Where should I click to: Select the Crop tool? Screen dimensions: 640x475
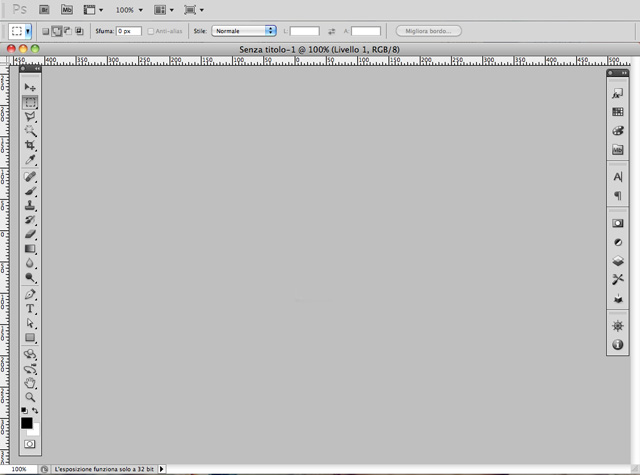tap(30, 145)
